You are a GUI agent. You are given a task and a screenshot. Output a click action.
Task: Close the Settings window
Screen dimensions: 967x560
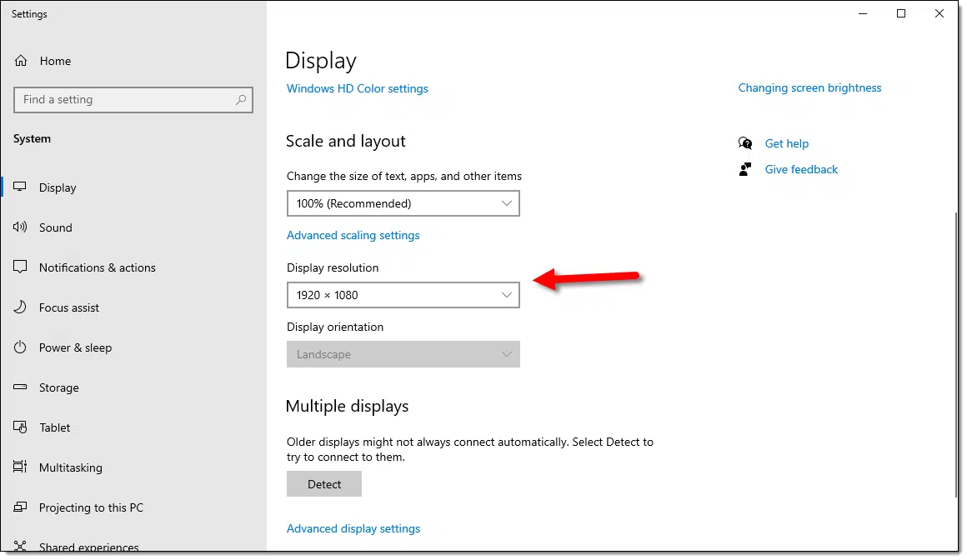pos(939,13)
